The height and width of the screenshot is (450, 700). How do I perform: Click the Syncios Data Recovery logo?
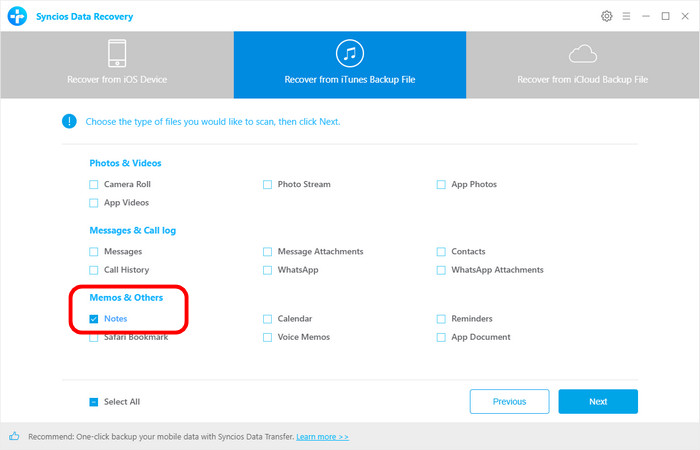tap(17, 16)
